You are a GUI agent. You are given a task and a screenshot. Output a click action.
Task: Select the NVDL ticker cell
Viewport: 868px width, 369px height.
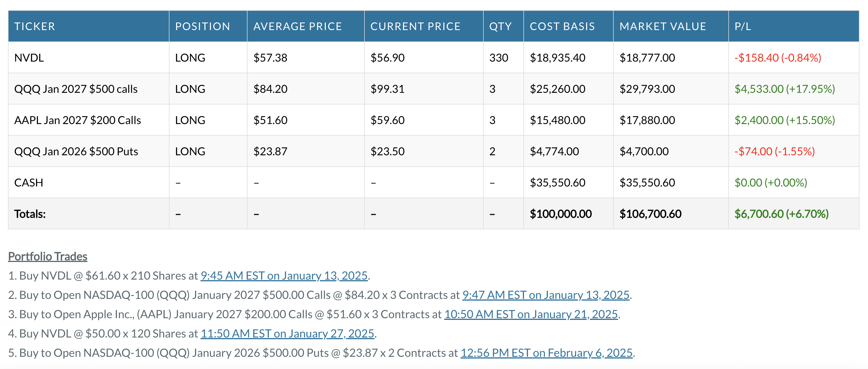pos(29,58)
